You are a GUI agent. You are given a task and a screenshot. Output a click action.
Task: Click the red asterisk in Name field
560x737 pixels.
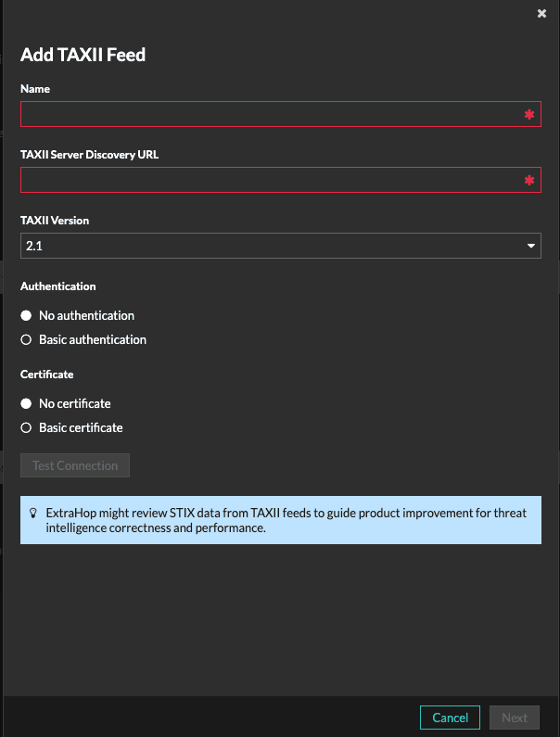point(529,115)
